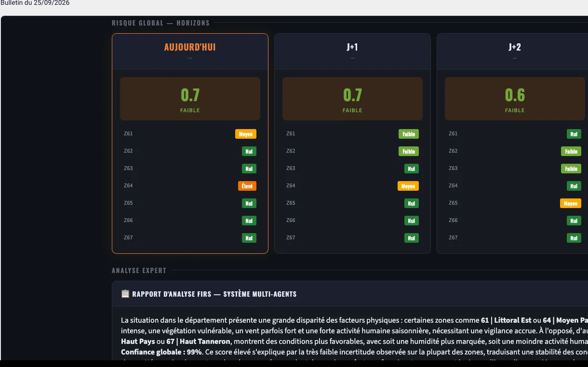The image size is (588, 367).
Task: Click the Nul badge for Z65 under AUJOURD'HUI
Action: point(249,203)
